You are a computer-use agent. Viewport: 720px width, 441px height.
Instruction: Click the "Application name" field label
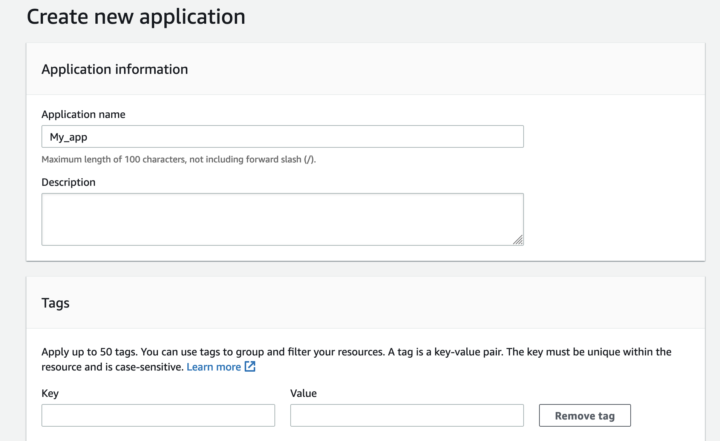[83, 114]
